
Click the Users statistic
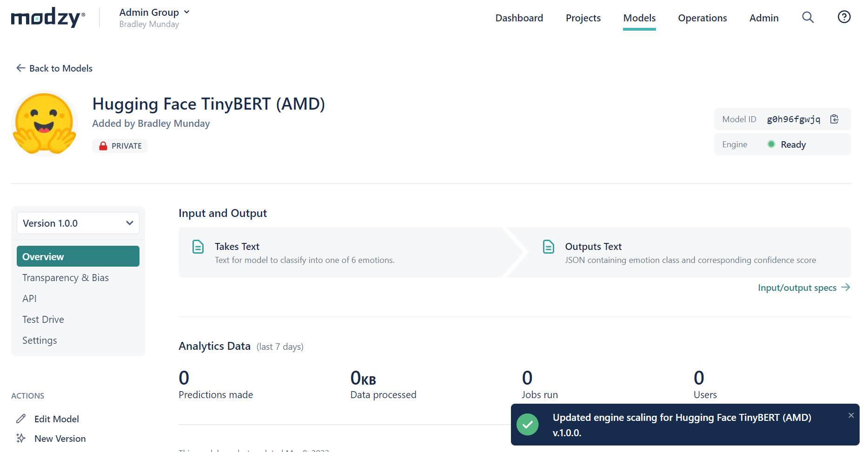[x=705, y=385]
